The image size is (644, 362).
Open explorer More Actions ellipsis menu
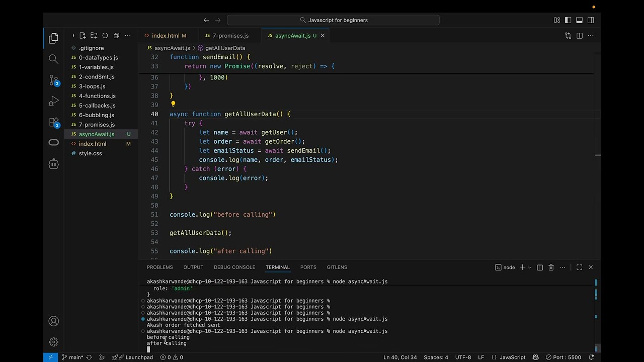(128, 36)
